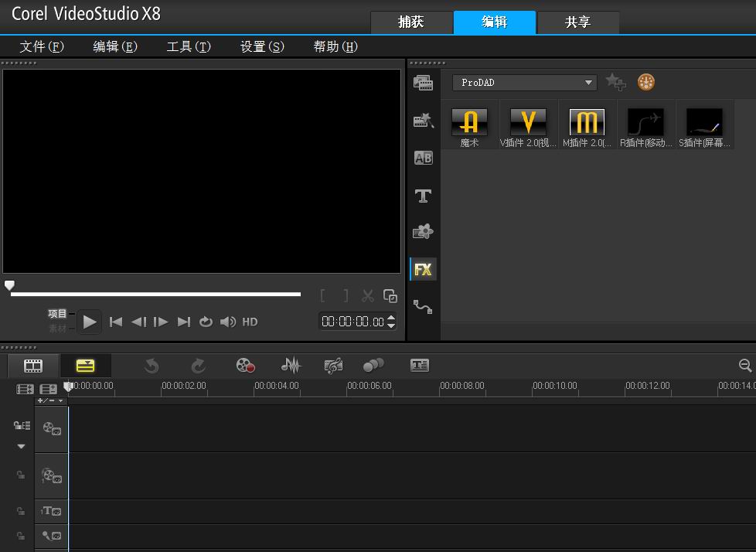Viewport: 756px width, 552px height.
Task: Open the Auto Music tool
Action: coord(334,366)
